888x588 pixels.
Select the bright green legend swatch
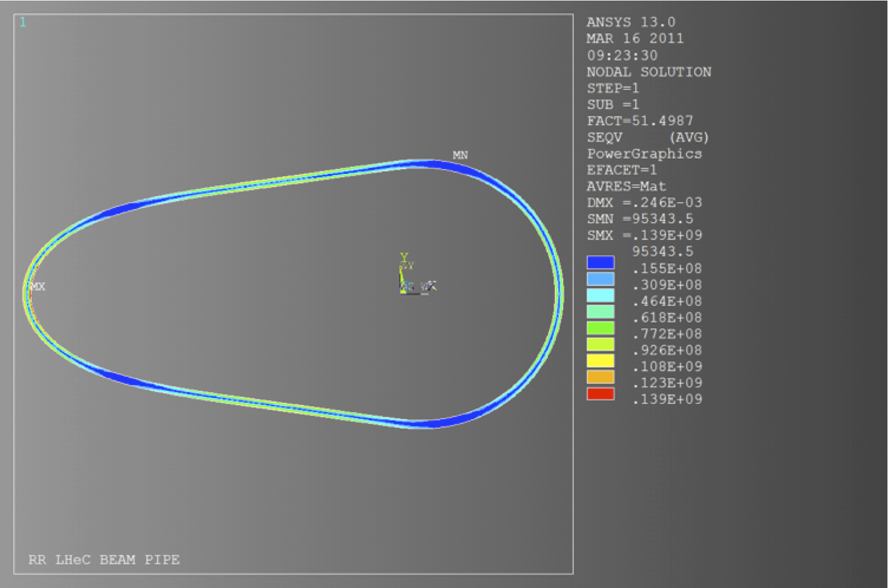[600, 328]
